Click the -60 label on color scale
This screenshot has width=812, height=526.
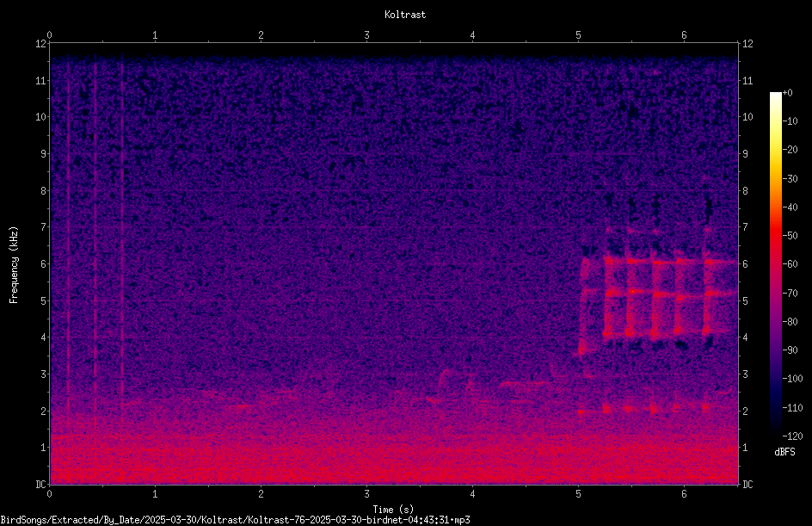790,264
